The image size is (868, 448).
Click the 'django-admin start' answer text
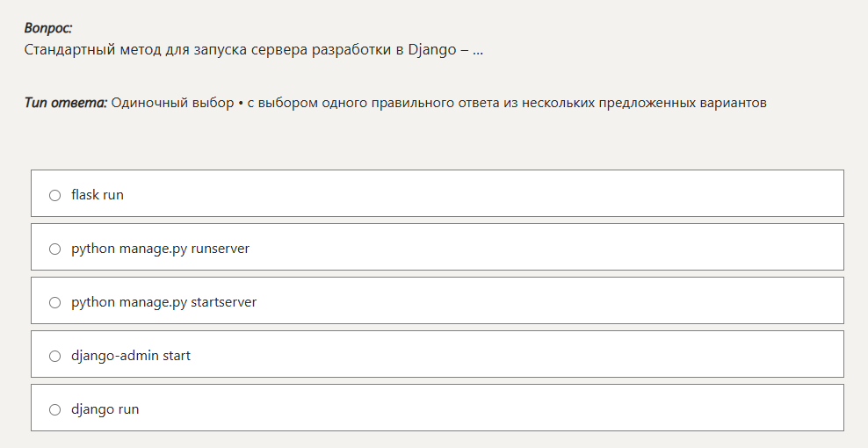[x=131, y=356]
